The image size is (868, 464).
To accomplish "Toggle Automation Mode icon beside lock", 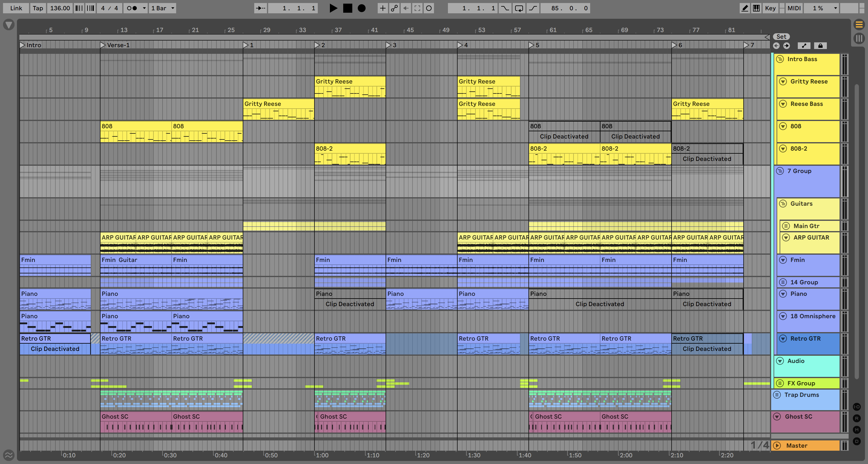I will point(804,46).
